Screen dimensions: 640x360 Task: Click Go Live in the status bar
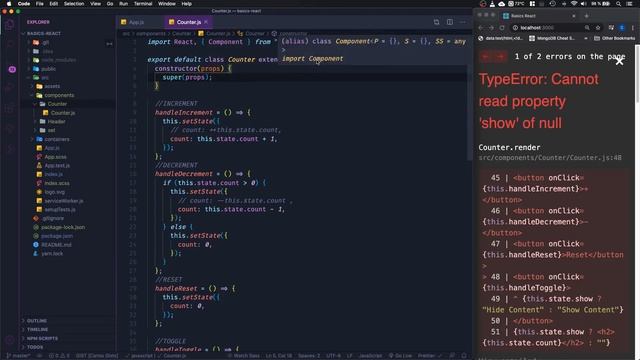(x=400, y=356)
